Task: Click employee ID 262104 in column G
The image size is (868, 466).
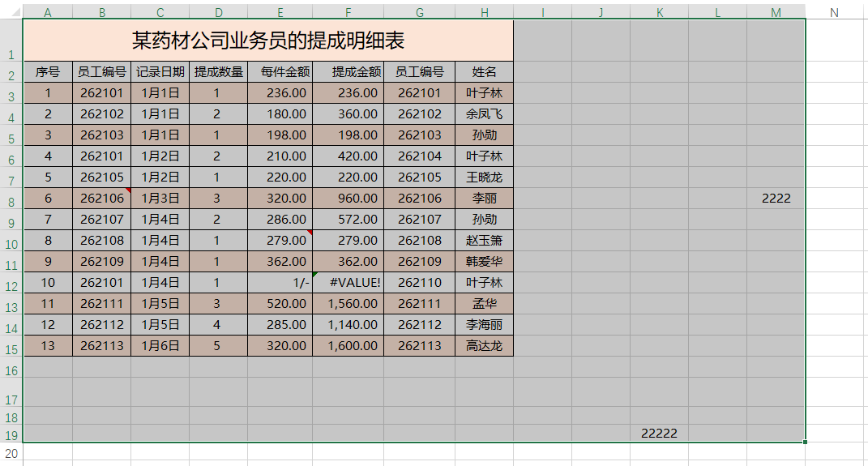Action: click(x=420, y=156)
